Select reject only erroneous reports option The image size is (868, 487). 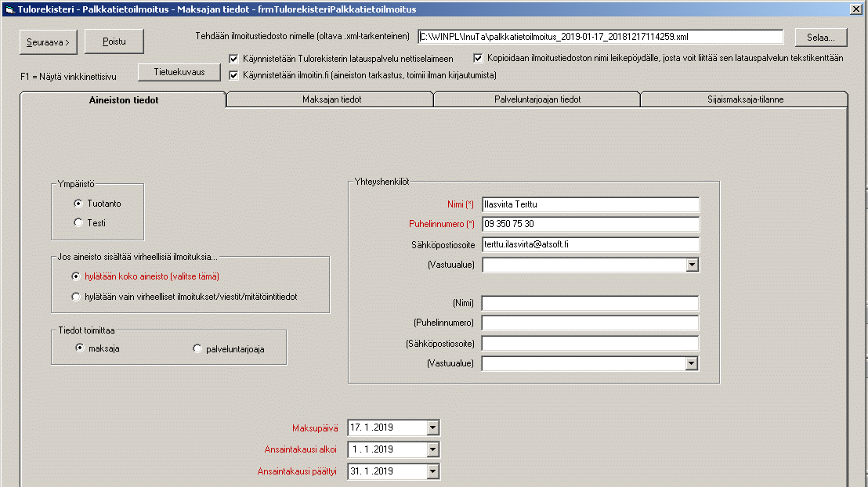[x=76, y=297]
